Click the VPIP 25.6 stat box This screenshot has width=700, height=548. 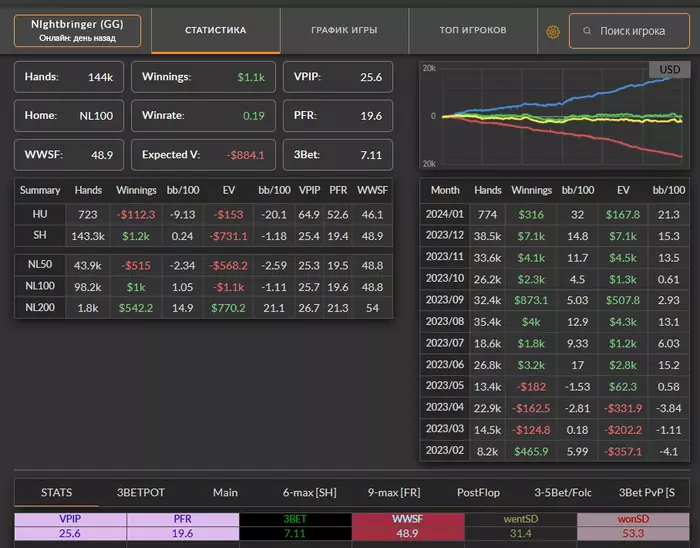pos(338,77)
